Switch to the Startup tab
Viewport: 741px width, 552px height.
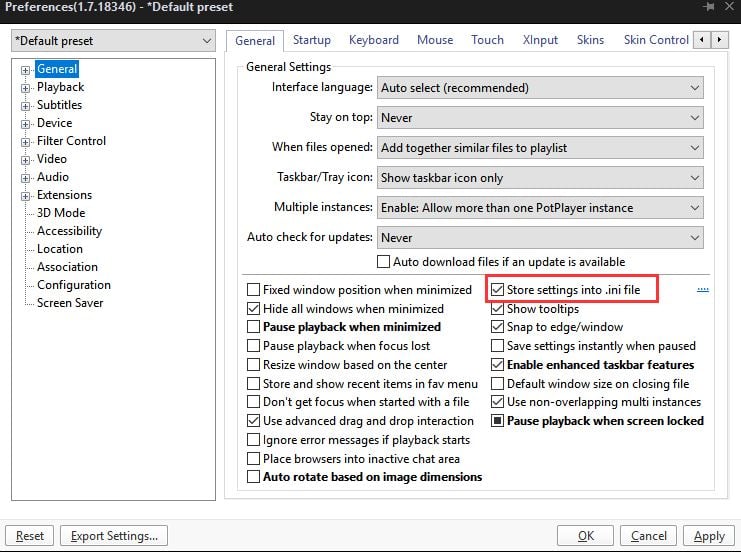point(311,40)
